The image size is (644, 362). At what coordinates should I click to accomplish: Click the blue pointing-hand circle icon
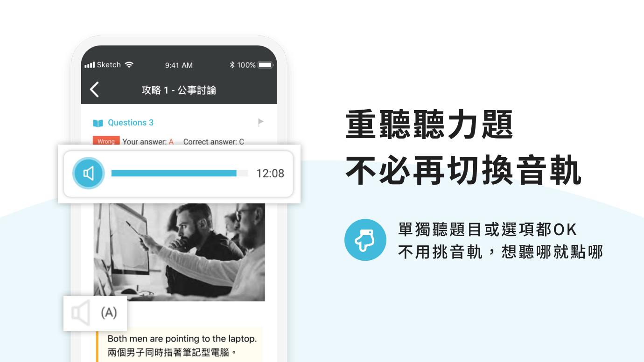point(365,240)
